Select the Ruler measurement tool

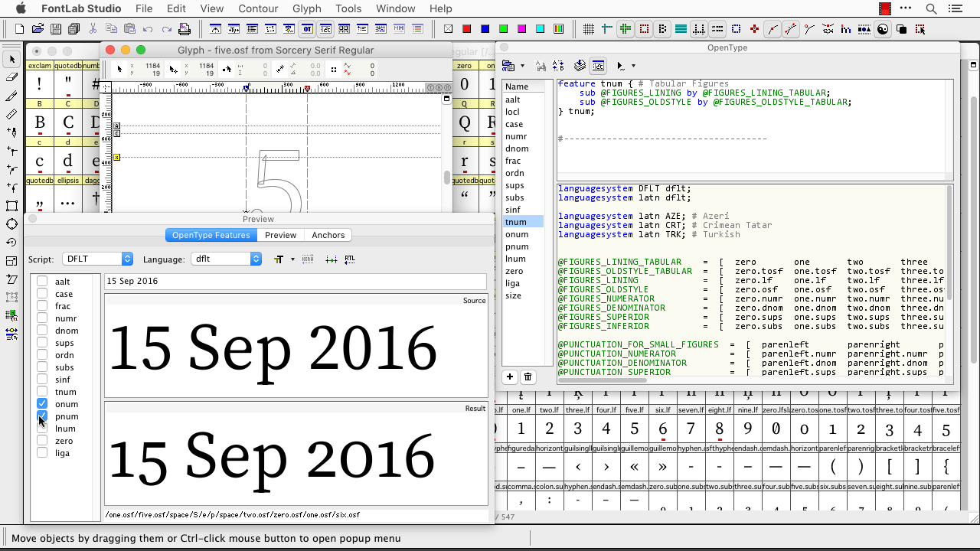tap(11, 114)
